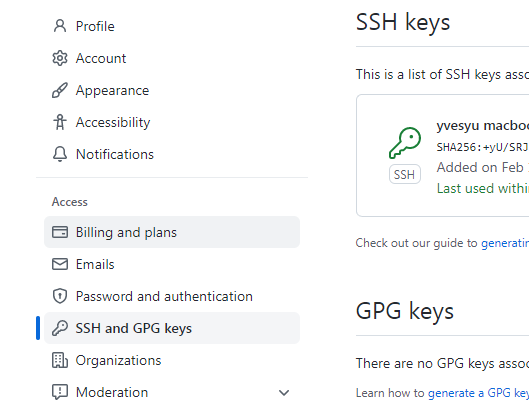Click the Billing credit card icon
Image resolution: width=529 pixels, height=412 pixels.
60,232
